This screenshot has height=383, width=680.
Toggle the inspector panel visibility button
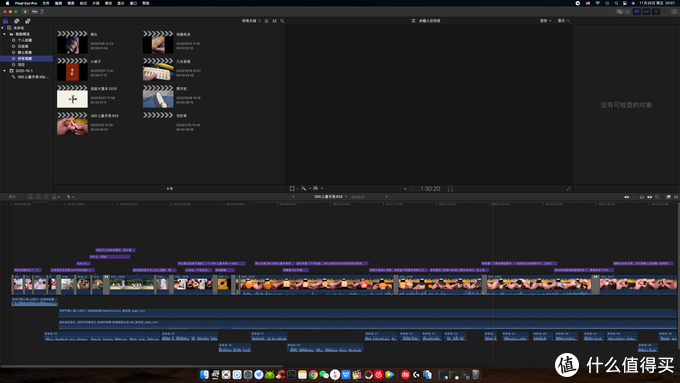point(656,12)
